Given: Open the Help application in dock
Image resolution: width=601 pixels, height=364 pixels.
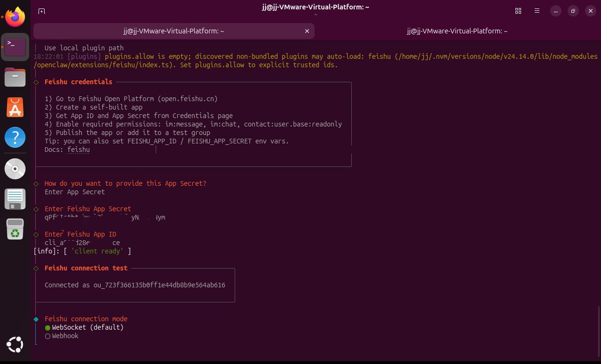Looking at the screenshot, I should pos(15,138).
